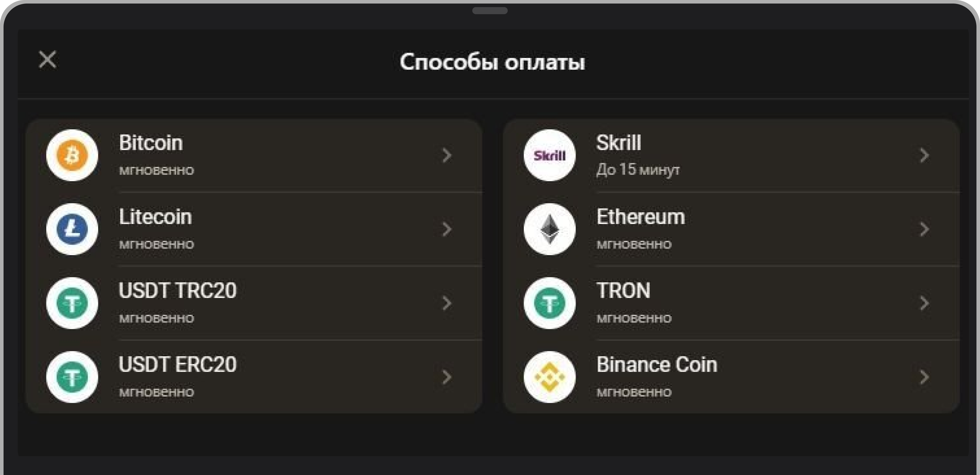Open Litecoin via its right chevron
The width and height of the screenshot is (980, 475).
point(447,229)
